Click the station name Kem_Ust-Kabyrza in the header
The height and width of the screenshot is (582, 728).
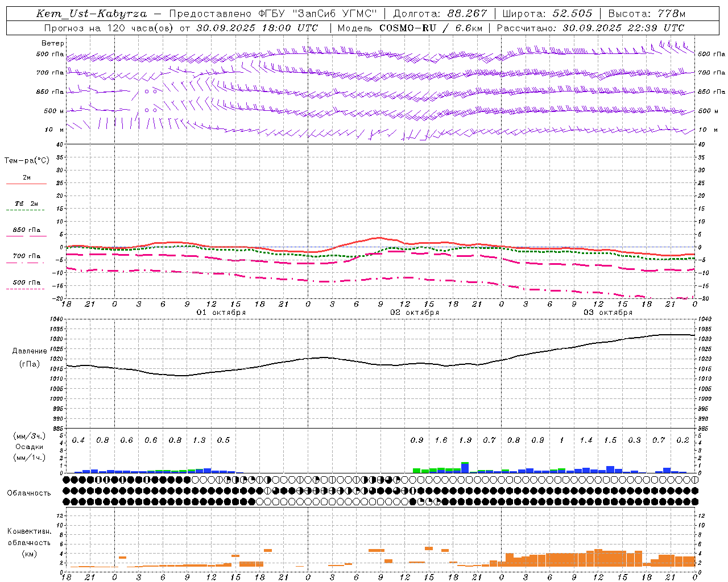(x=92, y=14)
